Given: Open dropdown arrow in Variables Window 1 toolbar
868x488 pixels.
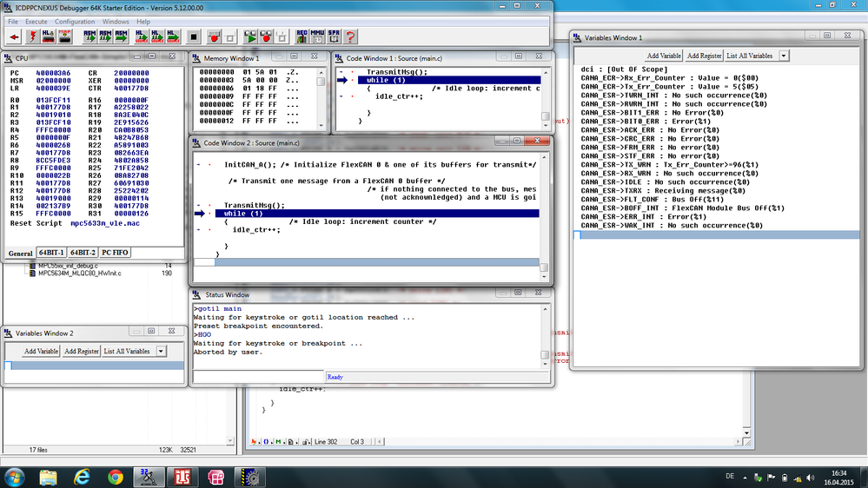Looking at the screenshot, I should 784,56.
